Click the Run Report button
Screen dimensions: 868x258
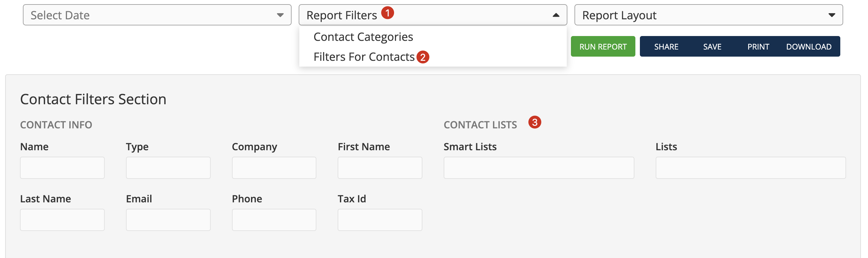[x=603, y=46]
